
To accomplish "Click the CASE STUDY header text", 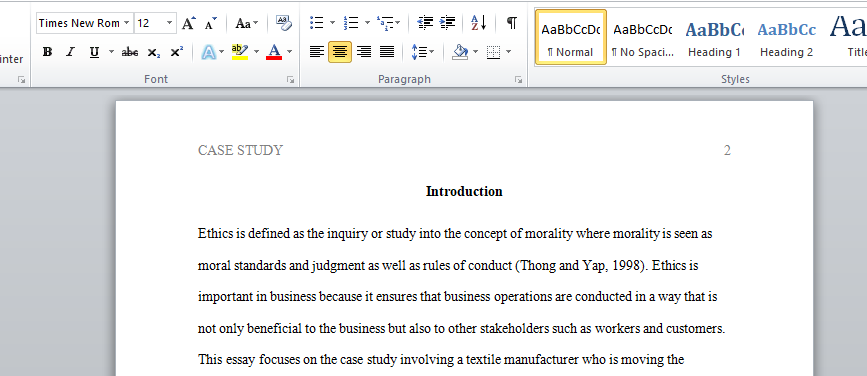I will (x=240, y=150).
